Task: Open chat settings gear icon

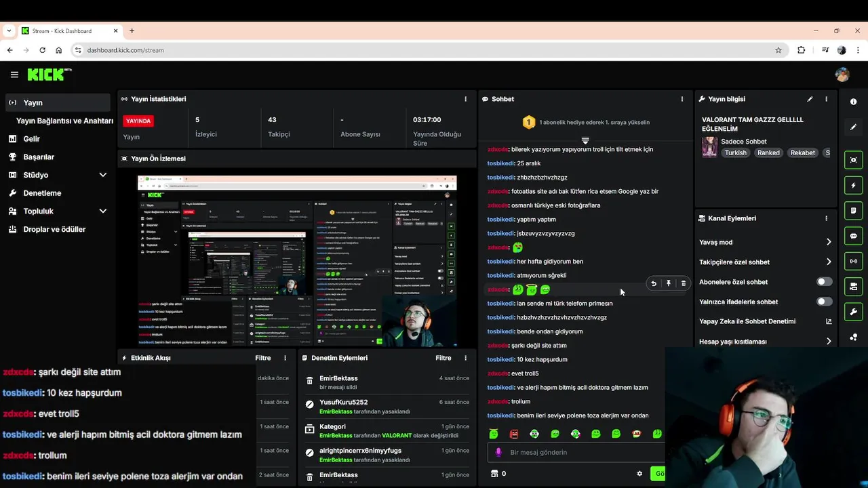Action: pos(639,474)
